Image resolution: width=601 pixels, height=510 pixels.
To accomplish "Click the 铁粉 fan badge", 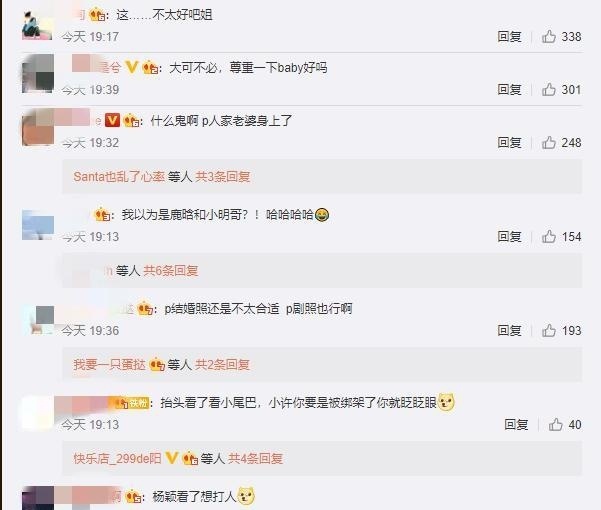I will (138, 403).
